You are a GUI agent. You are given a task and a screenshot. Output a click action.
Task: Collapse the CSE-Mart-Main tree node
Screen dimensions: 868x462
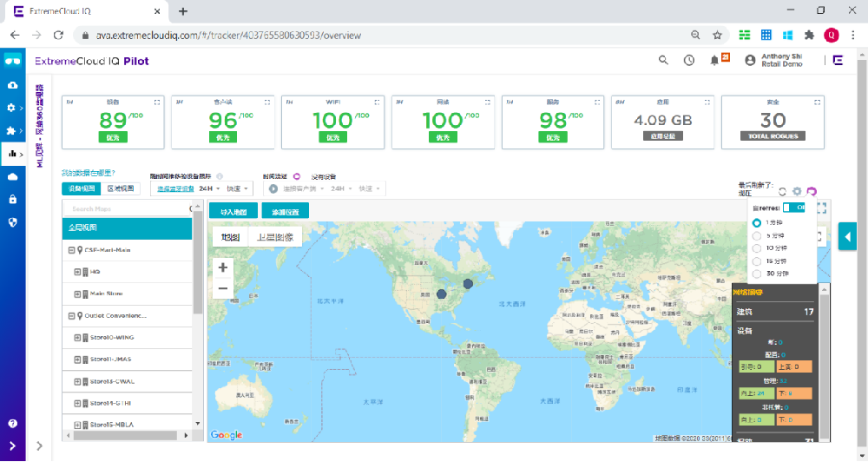point(71,250)
